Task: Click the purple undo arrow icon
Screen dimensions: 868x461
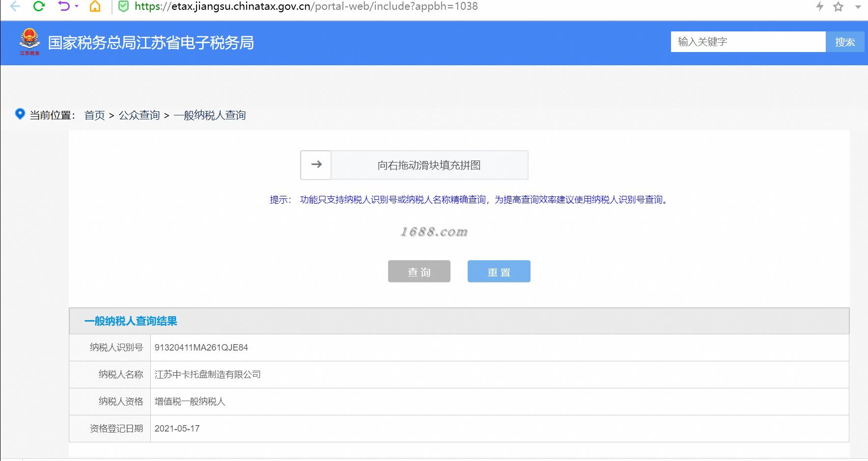Action: [64, 6]
